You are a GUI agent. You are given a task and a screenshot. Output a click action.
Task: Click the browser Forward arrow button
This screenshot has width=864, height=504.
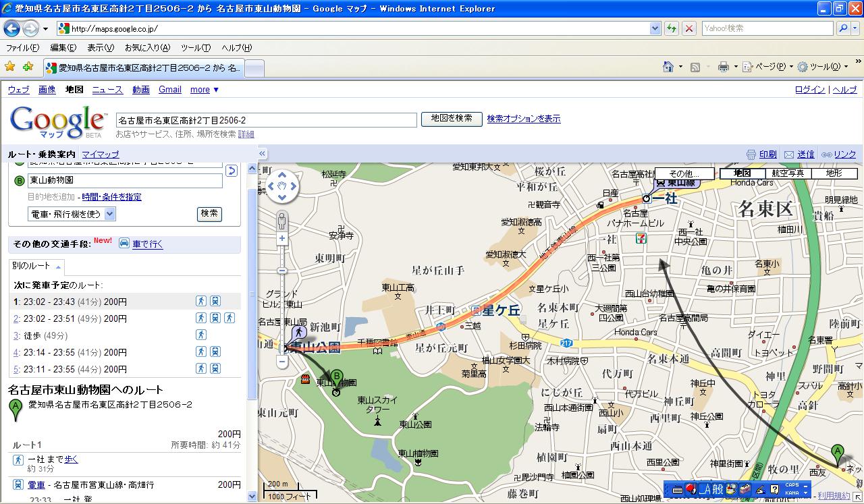tap(30, 28)
